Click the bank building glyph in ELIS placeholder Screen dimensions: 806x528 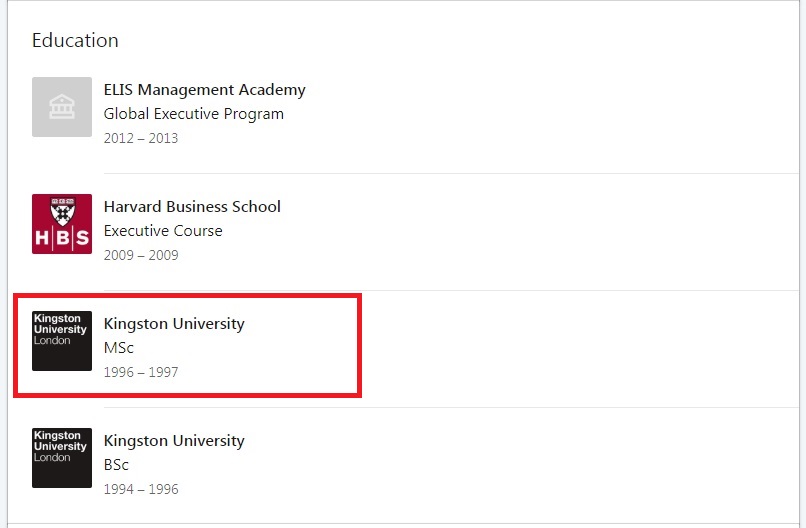62,106
